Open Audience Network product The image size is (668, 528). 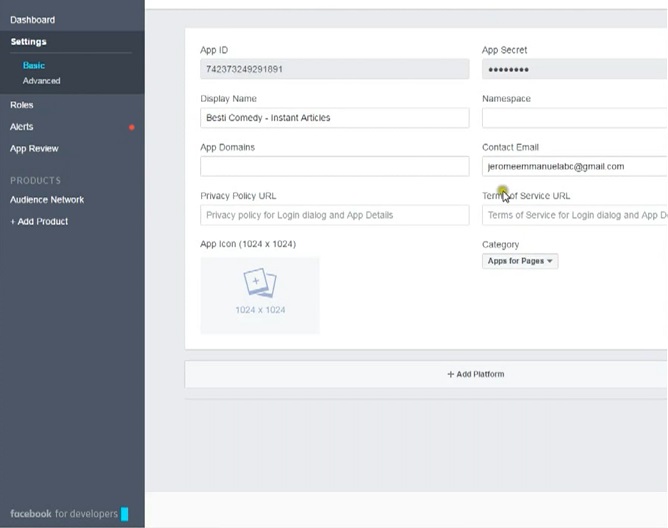click(x=47, y=199)
